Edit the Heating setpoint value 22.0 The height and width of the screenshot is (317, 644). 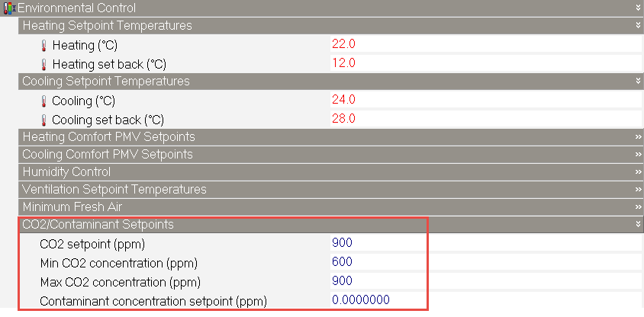343,44
